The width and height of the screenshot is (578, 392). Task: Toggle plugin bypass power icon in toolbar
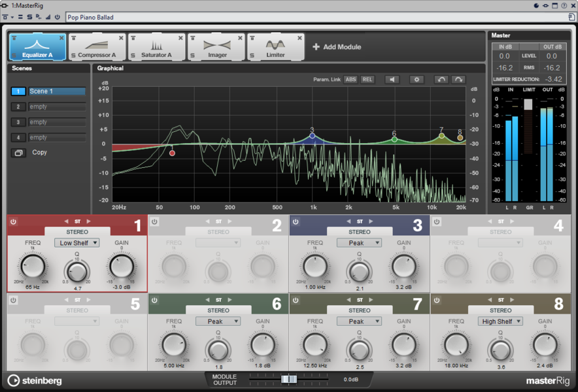[57, 17]
